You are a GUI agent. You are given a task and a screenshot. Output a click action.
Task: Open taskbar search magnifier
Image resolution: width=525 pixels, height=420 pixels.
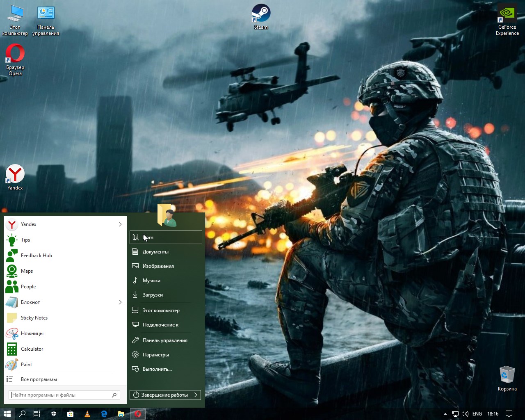pos(22,414)
